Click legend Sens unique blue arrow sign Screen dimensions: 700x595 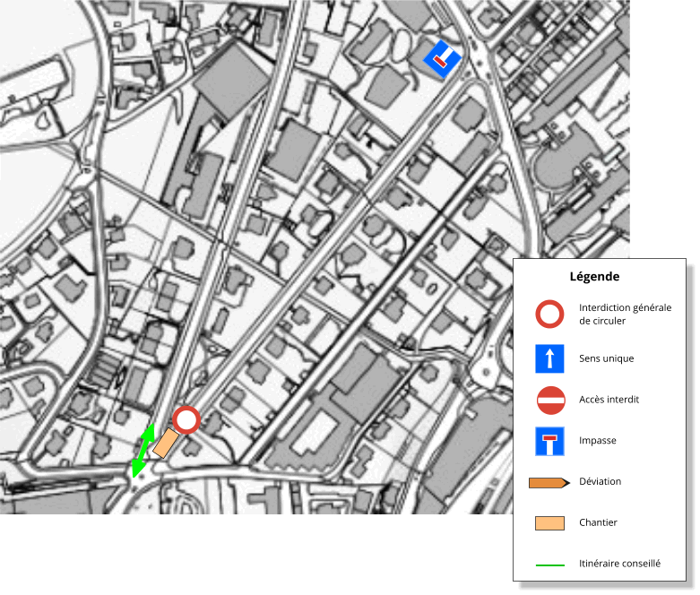coord(549,358)
